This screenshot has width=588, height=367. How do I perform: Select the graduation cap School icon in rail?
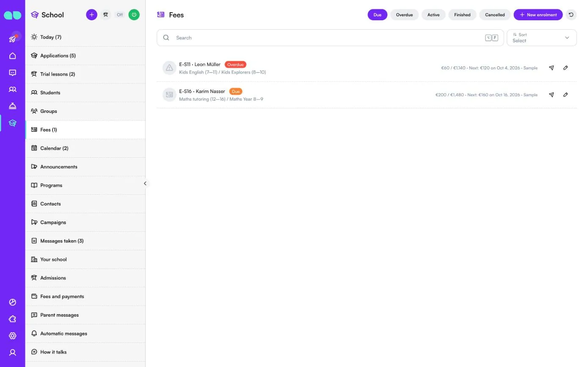(x=13, y=123)
